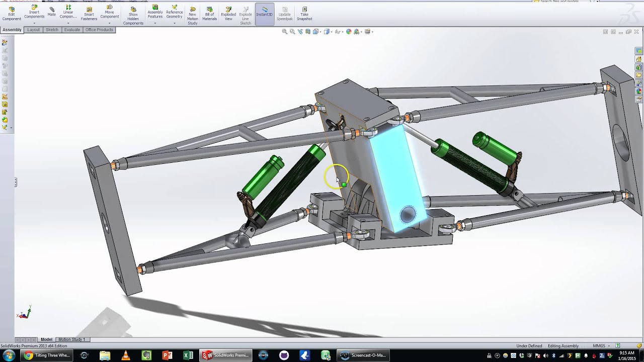The height and width of the screenshot is (362, 644).
Task: Open the Motion Study 1 tab
Action: tap(71, 339)
